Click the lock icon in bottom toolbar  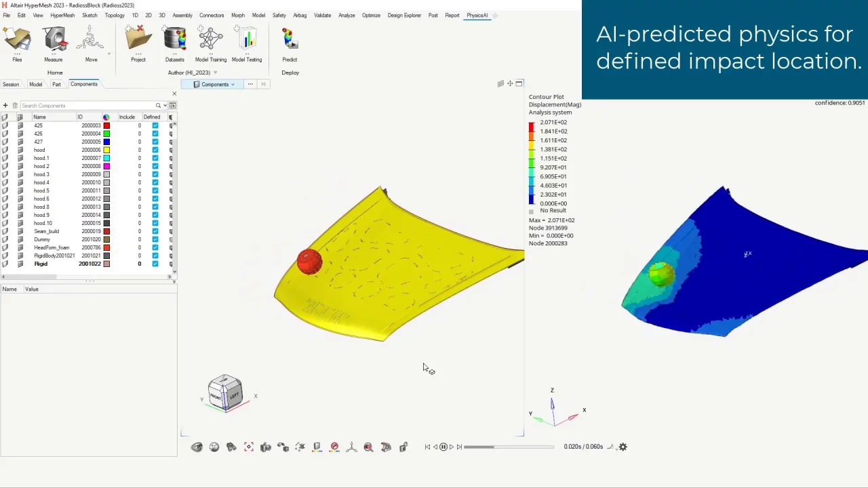[403, 447]
